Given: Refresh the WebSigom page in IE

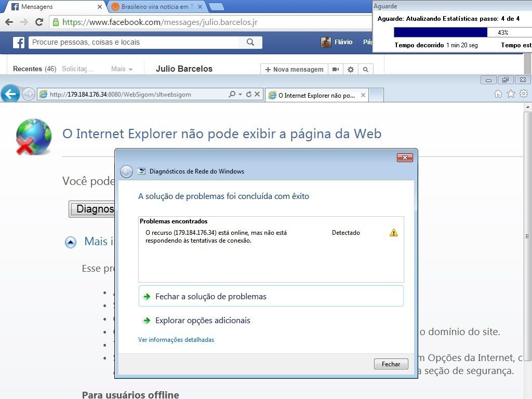Looking at the screenshot, I should click(x=249, y=95).
